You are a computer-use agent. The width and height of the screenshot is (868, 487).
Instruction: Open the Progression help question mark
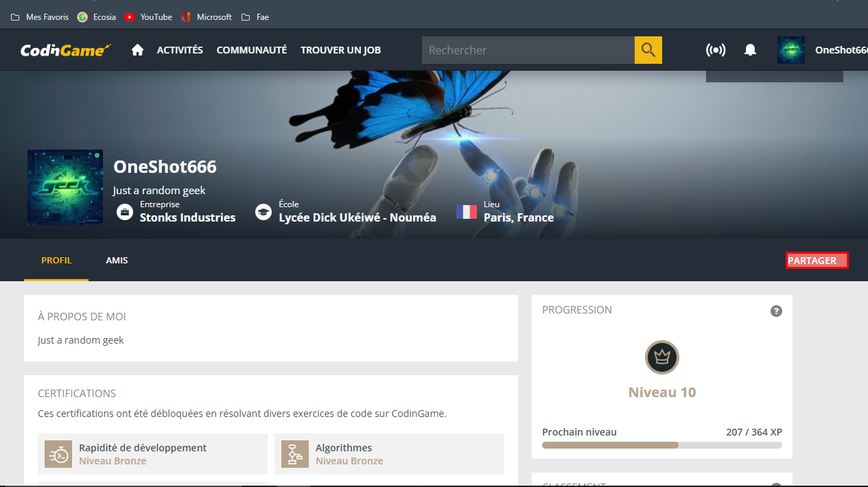776,311
